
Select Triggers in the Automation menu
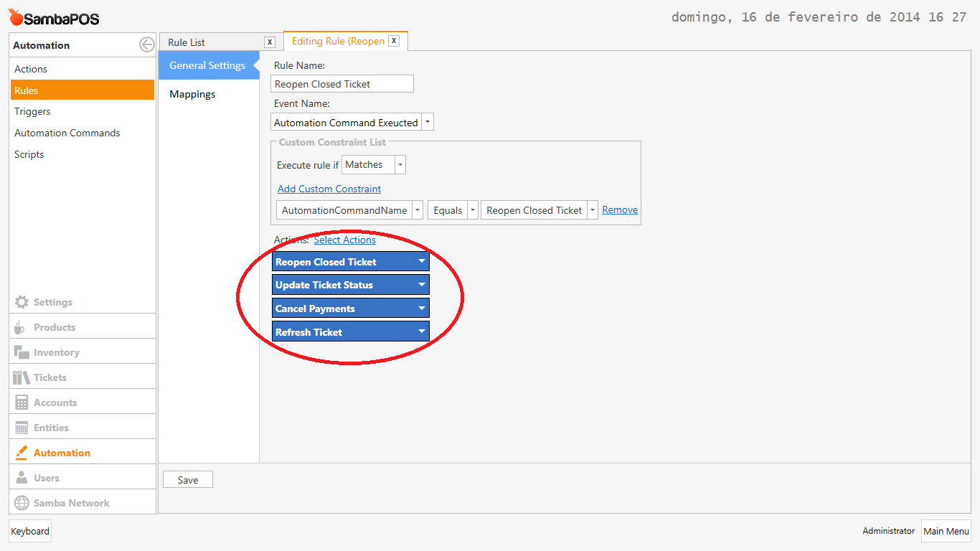tap(32, 111)
